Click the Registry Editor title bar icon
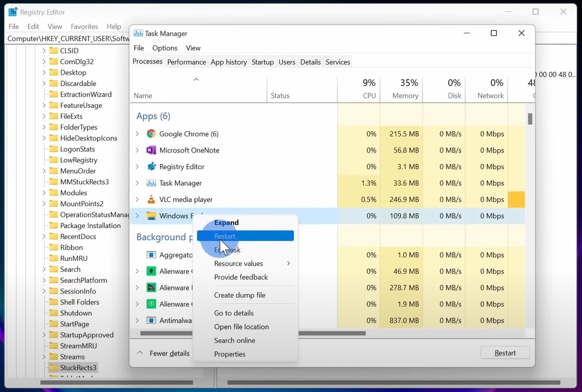Screen dimensions: 582x392 13,12
